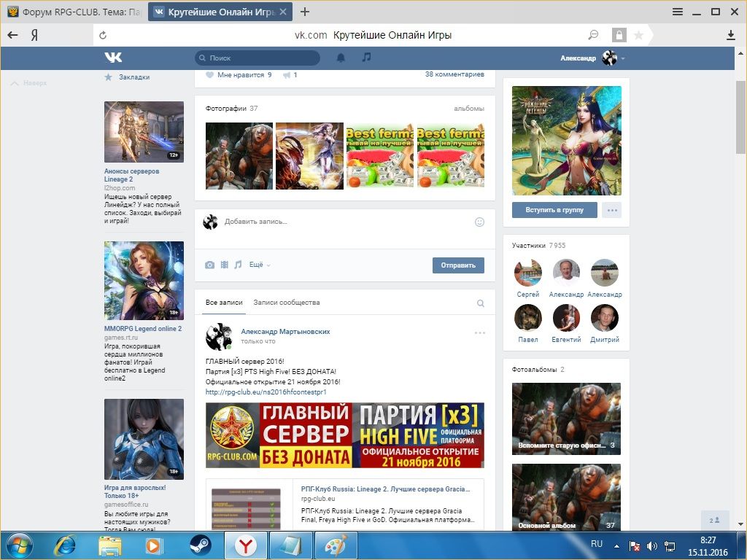Viewport: 747px width, 560px height.
Task: Click the padlock protect icon
Action: tap(619, 35)
